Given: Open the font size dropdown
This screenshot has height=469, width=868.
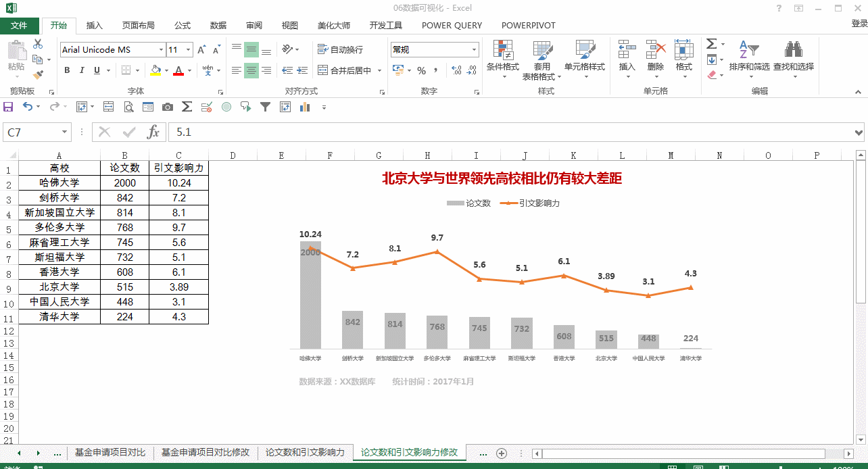Looking at the screenshot, I should point(189,50).
